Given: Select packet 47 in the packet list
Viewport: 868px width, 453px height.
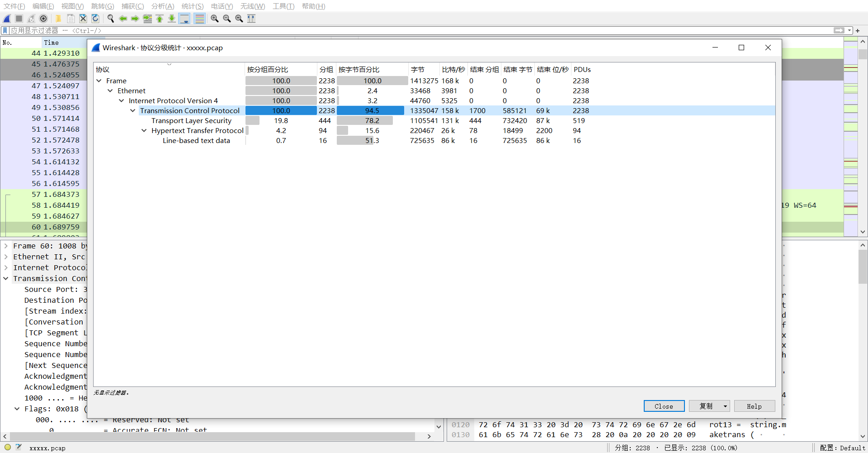Looking at the screenshot, I should click(44, 86).
